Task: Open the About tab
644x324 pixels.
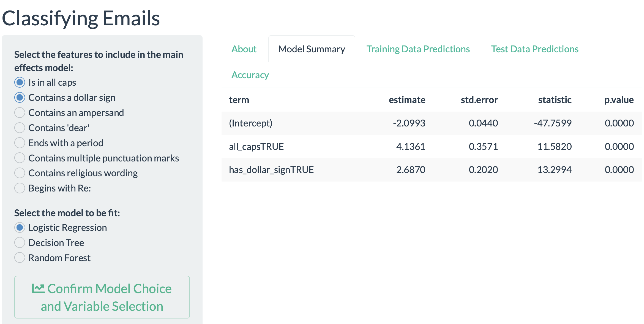Action: pos(244,49)
